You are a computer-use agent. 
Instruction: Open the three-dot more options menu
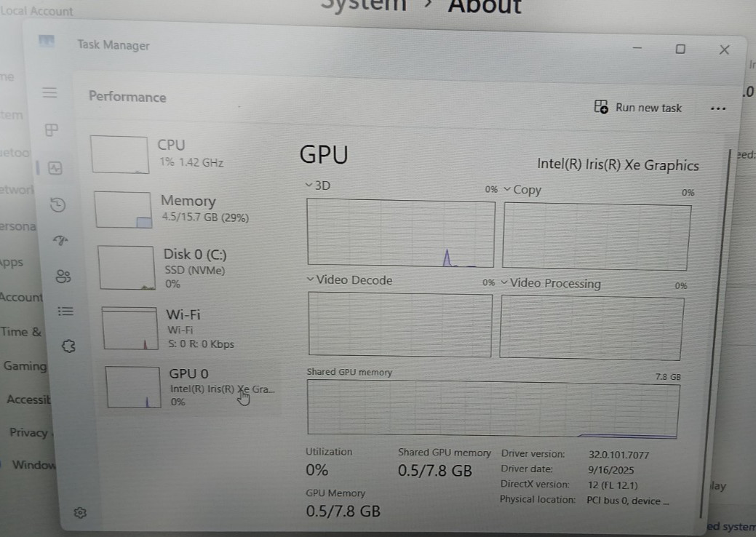(x=718, y=109)
